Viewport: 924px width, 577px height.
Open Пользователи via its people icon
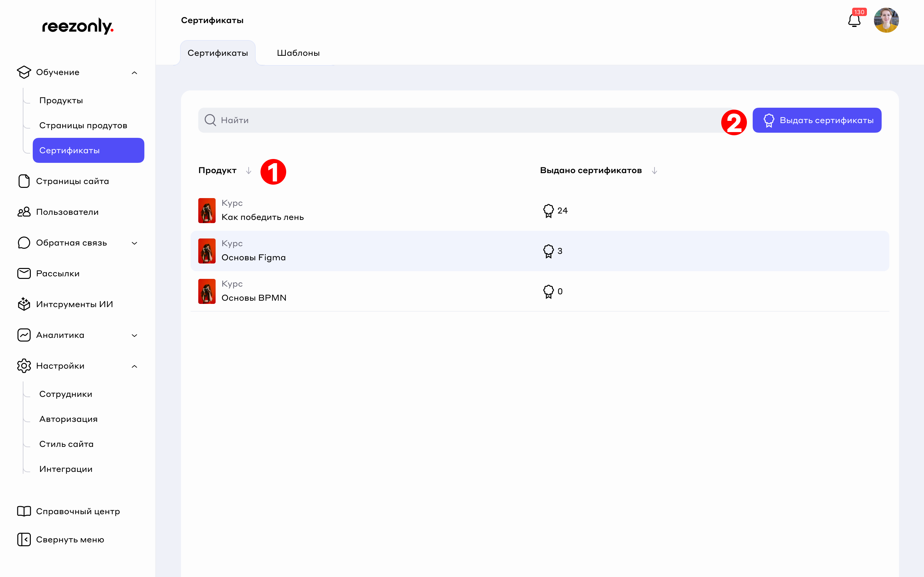[x=24, y=212]
